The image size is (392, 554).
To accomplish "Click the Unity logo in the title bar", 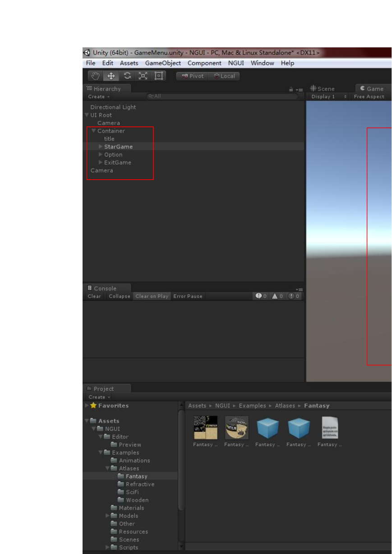I will tap(87, 53).
